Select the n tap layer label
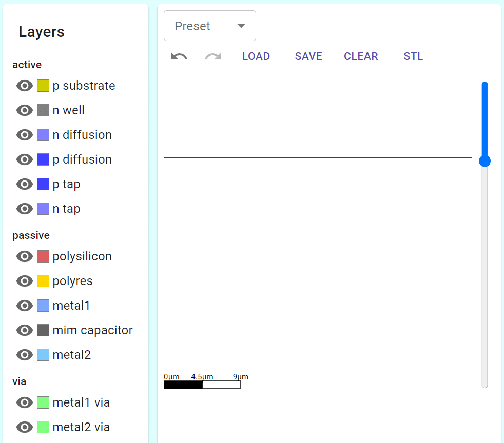 coord(66,209)
